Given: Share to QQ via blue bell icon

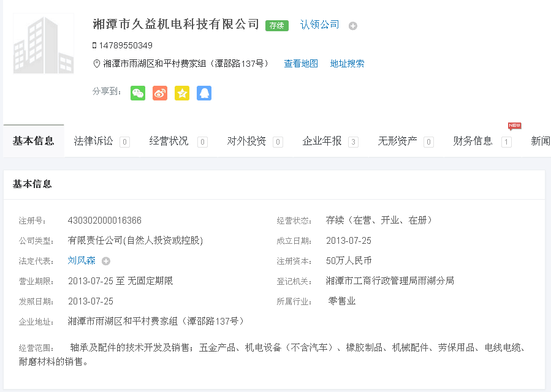Looking at the screenshot, I should click(204, 93).
